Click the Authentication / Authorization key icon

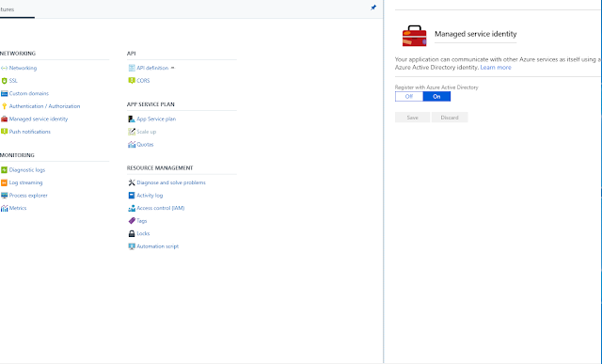(4, 106)
